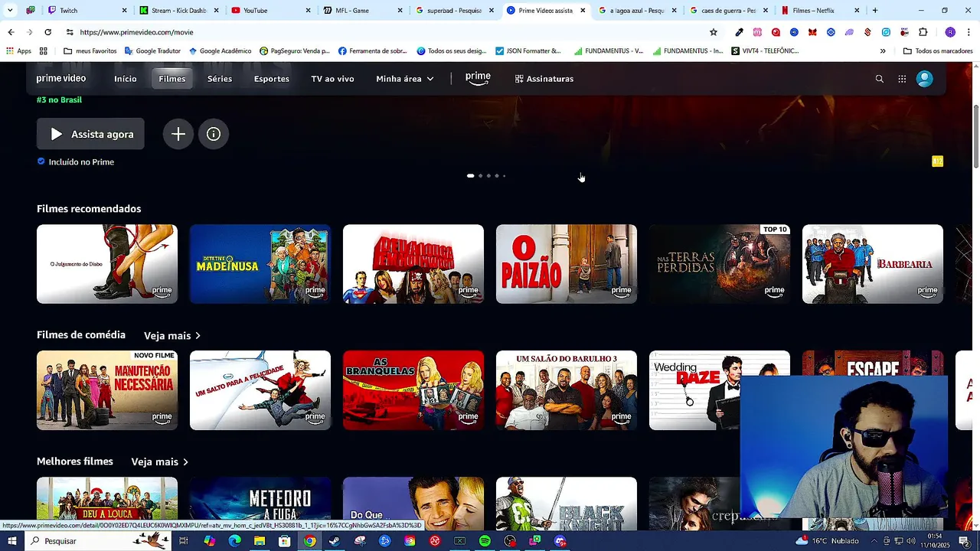
Task: Reload the page in Chrome
Action: click(x=47, y=32)
